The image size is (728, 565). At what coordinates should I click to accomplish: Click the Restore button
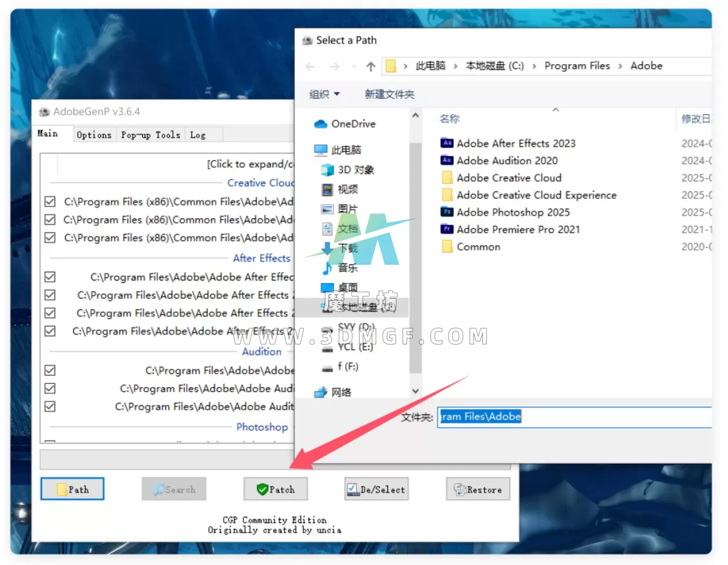click(478, 490)
